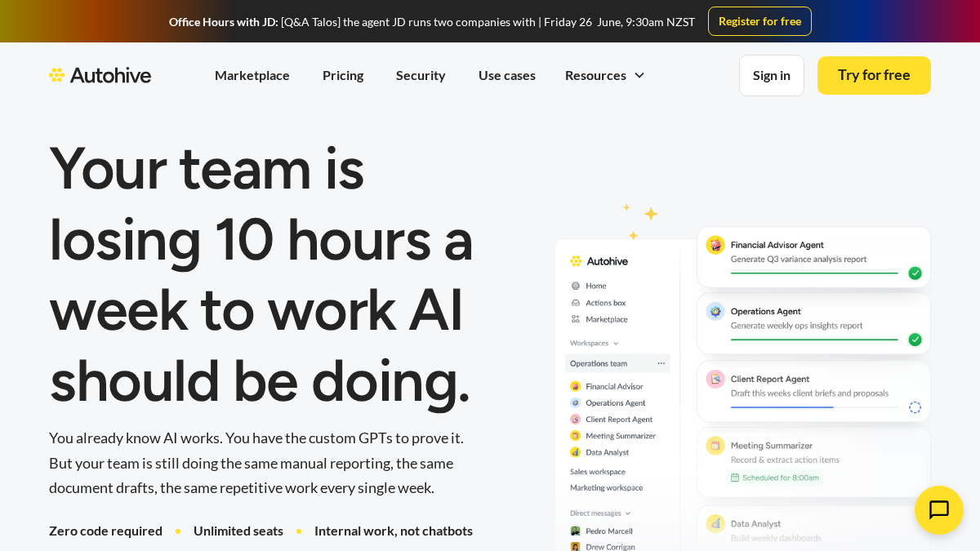Click the Scheduled for 8:00am badge
This screenshot has width=980, height=551.
(x=775, y=478)
